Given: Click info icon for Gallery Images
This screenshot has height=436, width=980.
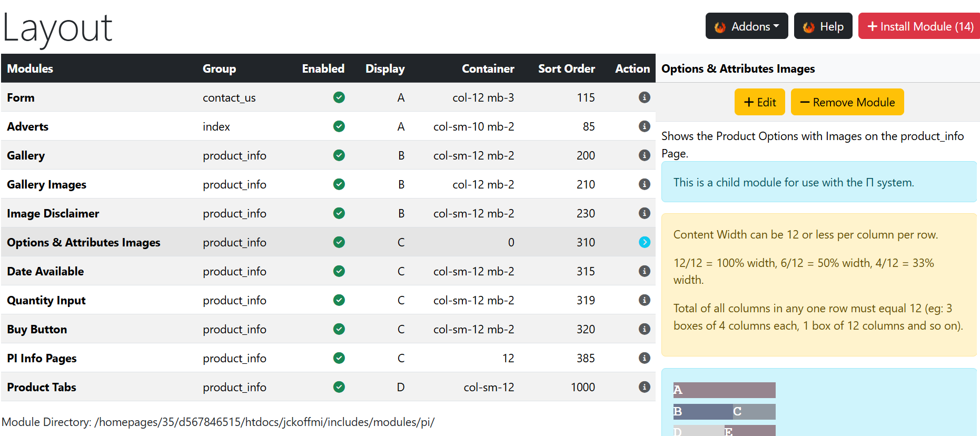Looking at the screenshot, I should click(644, 184).
